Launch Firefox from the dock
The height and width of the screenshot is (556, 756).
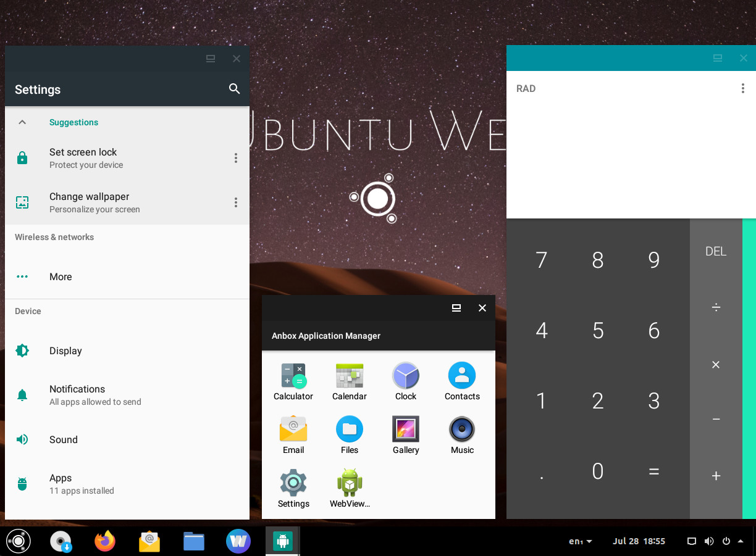(104, 541)
